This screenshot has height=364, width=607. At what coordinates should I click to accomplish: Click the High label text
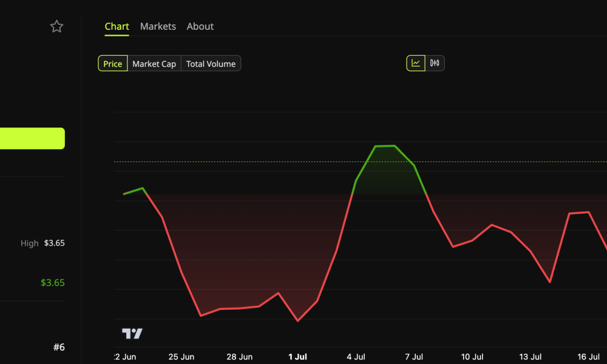point(29,243)
